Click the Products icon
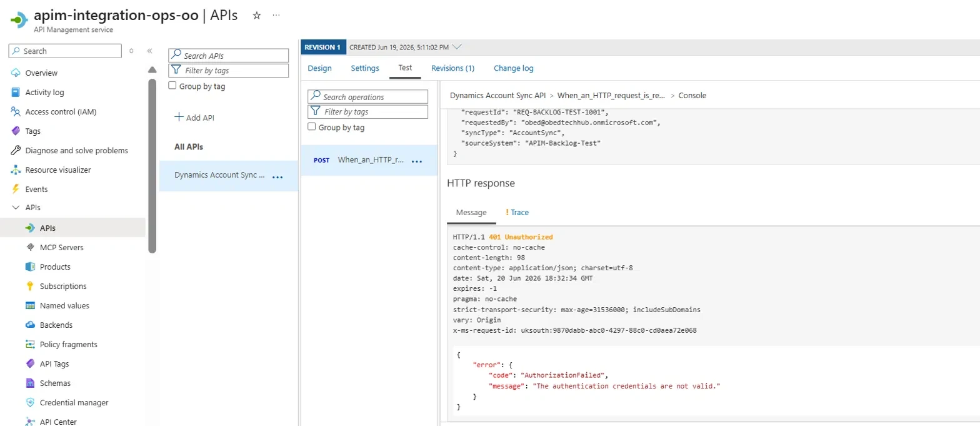Screen dimensions: 980x426 tap(30, 267)
